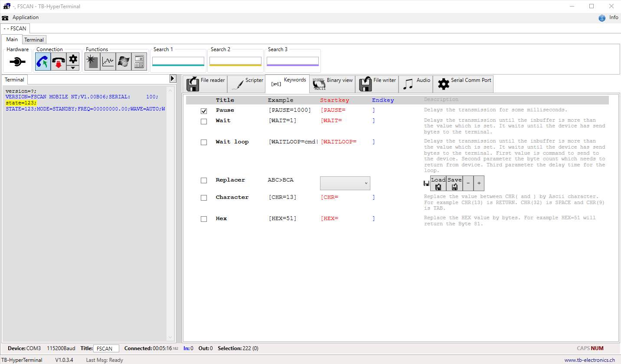The width and height of the screenshot is (621, 364).
Task: Disconnect with the red hang-up phone icon
Action: tap(59, 62)
